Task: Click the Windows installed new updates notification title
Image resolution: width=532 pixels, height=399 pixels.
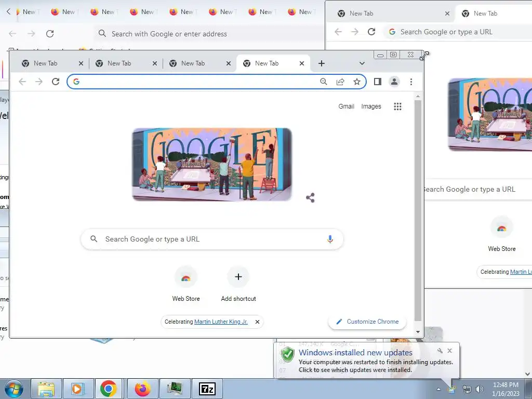Action: point(355,353)
